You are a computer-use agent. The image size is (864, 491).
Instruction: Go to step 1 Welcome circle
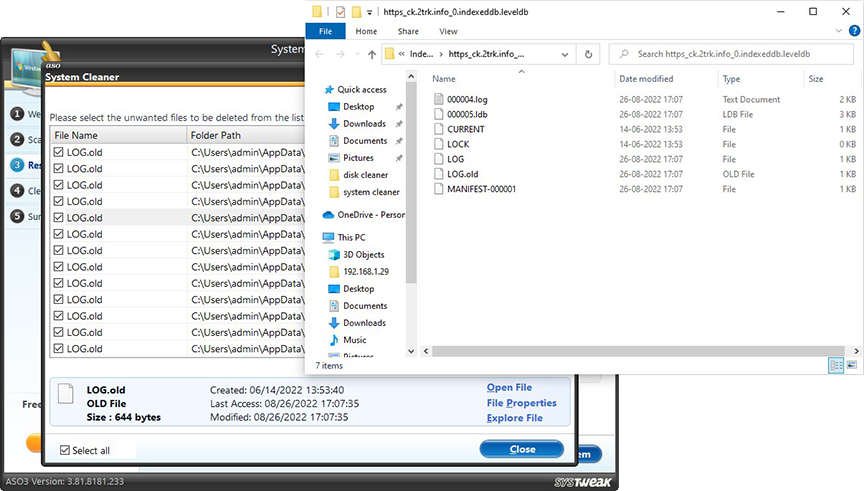pos(17,114)
